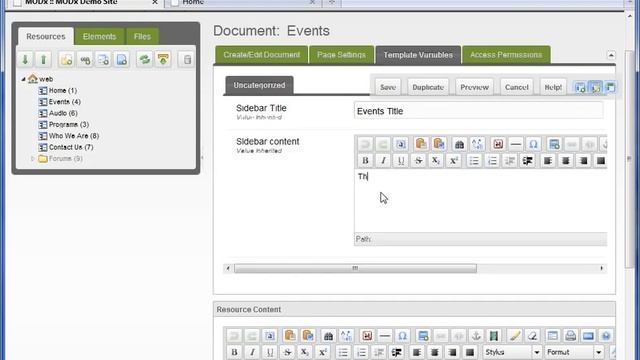Image resolution: width=640 pixels, height=360 pixels.
Task: Select the Uncategorized tab
Action: 259,85
